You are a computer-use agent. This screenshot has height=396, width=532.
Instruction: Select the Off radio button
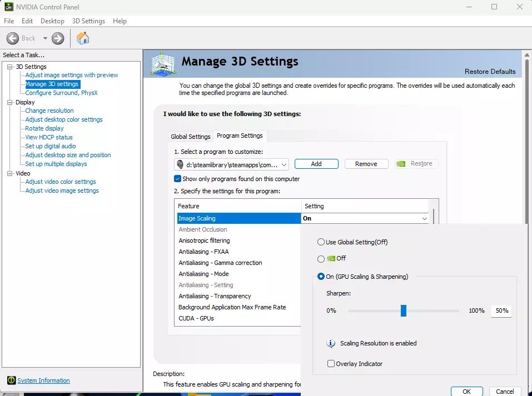click(321, 259)
